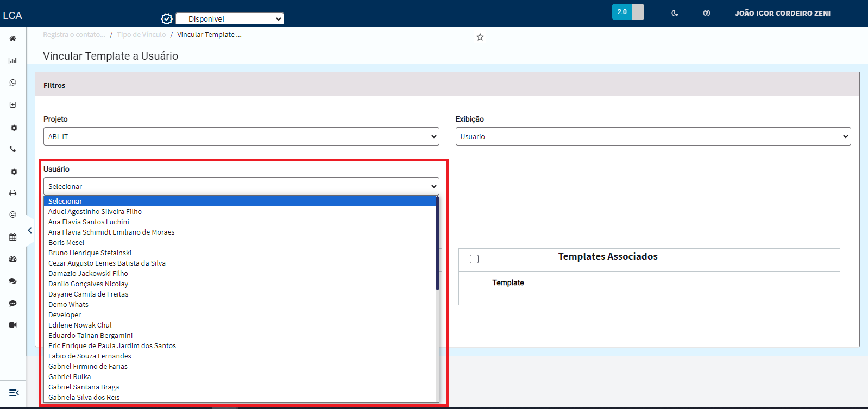
Task: Select Gabriel Rulka
Action: pyautogui.click(x=240, y=376)
